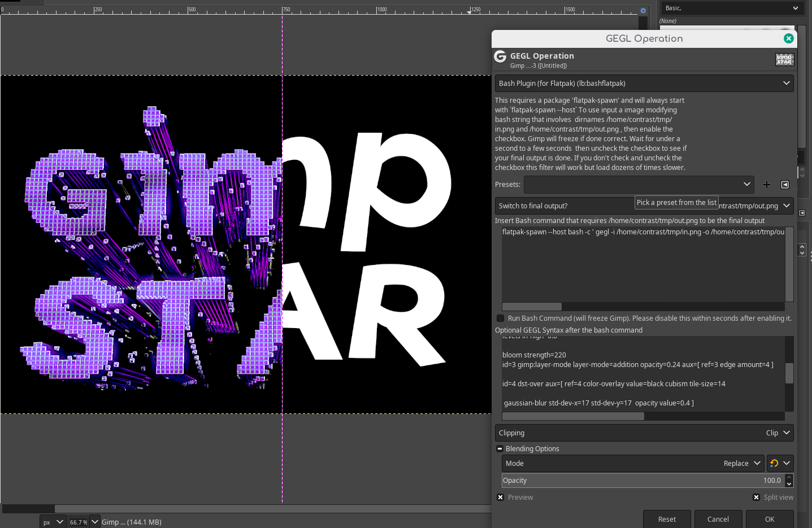Open the Presets dropdown list
812x528 pixels.
(x=639, y=185)
